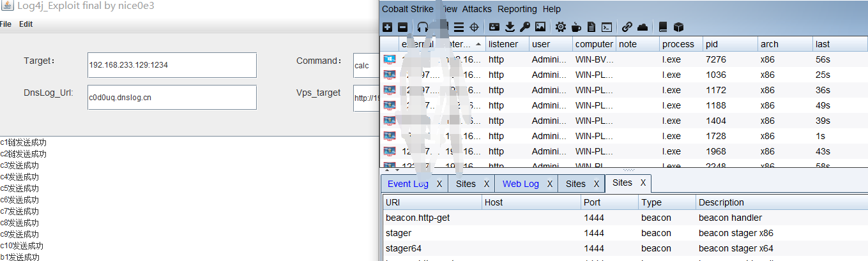Click the DnsLog_Url input field

171,98
